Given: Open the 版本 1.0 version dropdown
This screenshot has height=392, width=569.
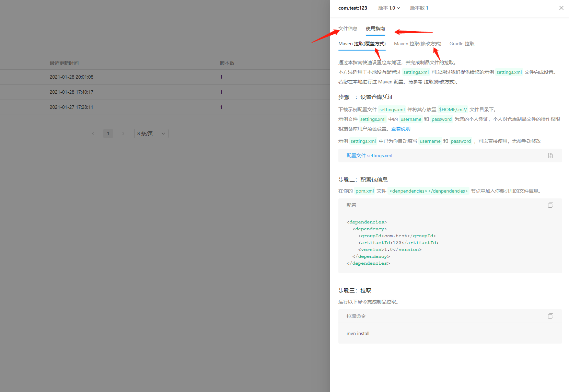Looking at the screenshot, I should pos(389,8).
